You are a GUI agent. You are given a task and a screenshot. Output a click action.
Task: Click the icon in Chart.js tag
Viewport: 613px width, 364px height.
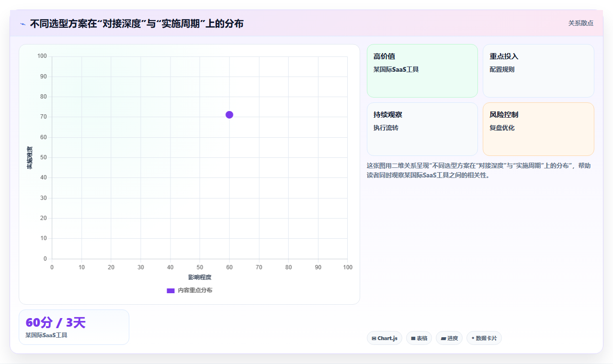374,338
